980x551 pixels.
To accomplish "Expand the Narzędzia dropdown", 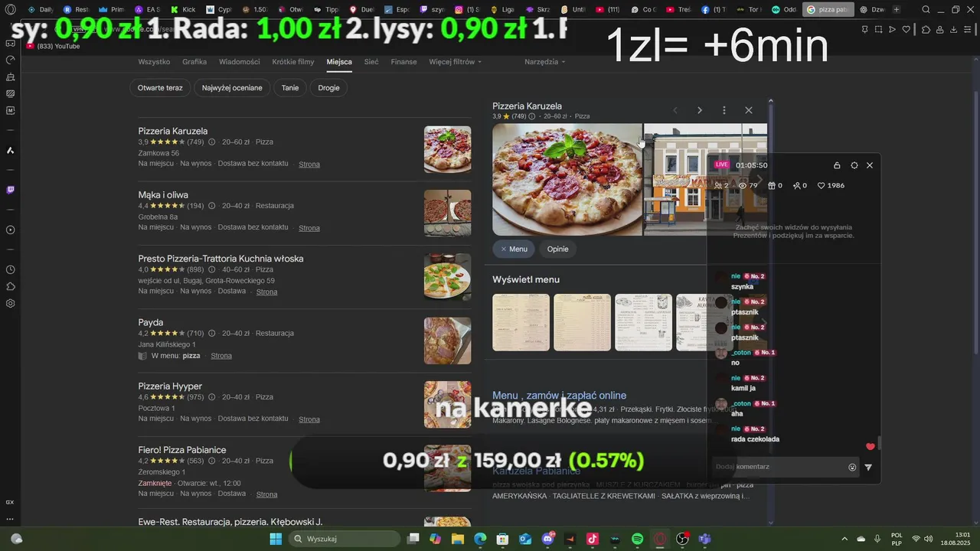I will pos(545,61).
